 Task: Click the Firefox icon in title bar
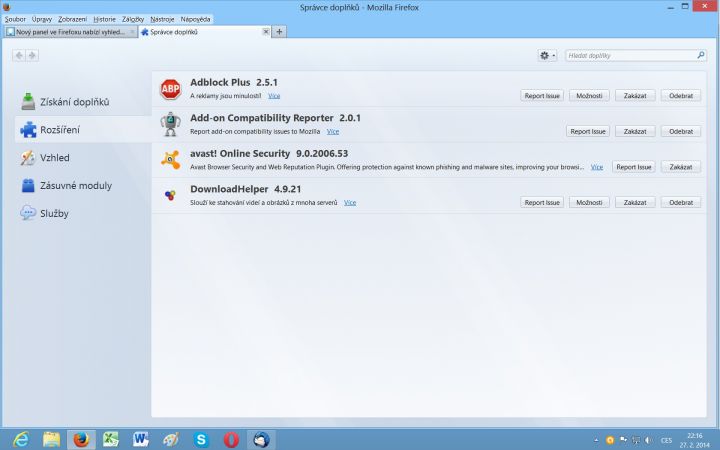tap(6, 7)
